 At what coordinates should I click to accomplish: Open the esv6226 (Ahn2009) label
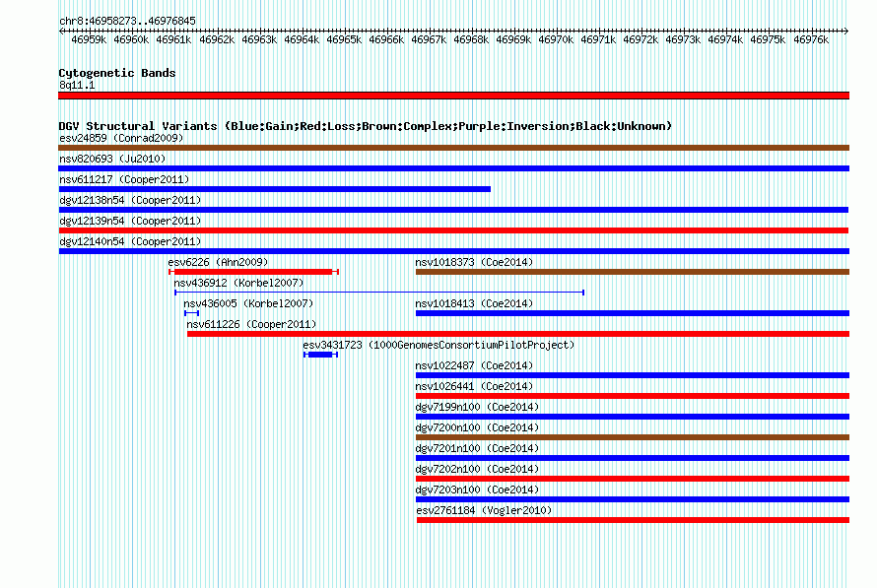(x=218, y=262)
